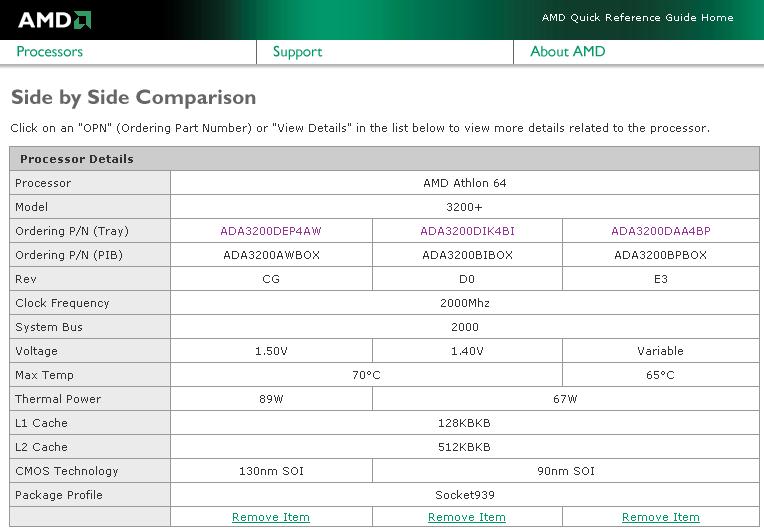Click the 'CMOS Technology' row label
764x529 pixels.
click(x=67, y=471)
